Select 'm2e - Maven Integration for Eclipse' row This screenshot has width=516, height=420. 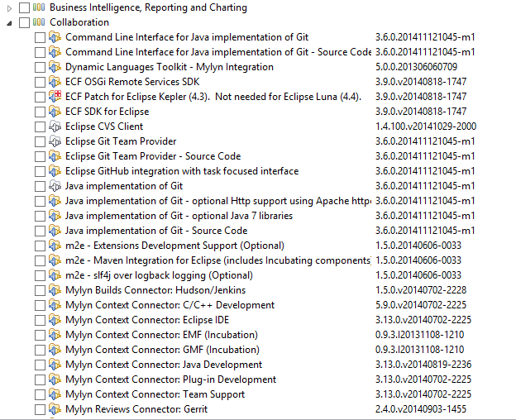pos(218,260)
